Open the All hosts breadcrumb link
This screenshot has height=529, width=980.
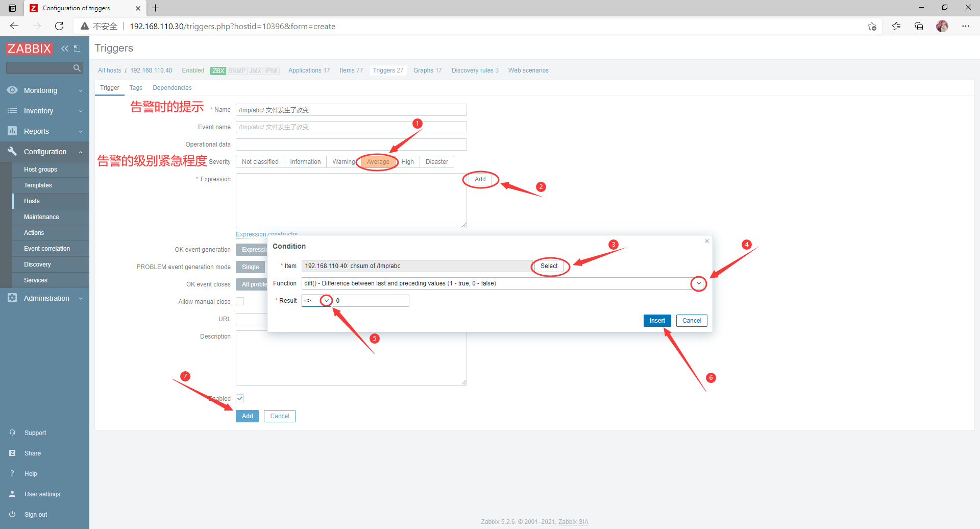pyautogui.click(x=110, y=70)
